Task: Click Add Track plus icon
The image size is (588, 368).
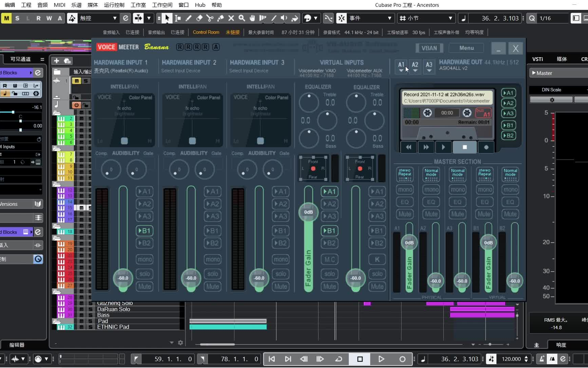Action: pos(56,61)
